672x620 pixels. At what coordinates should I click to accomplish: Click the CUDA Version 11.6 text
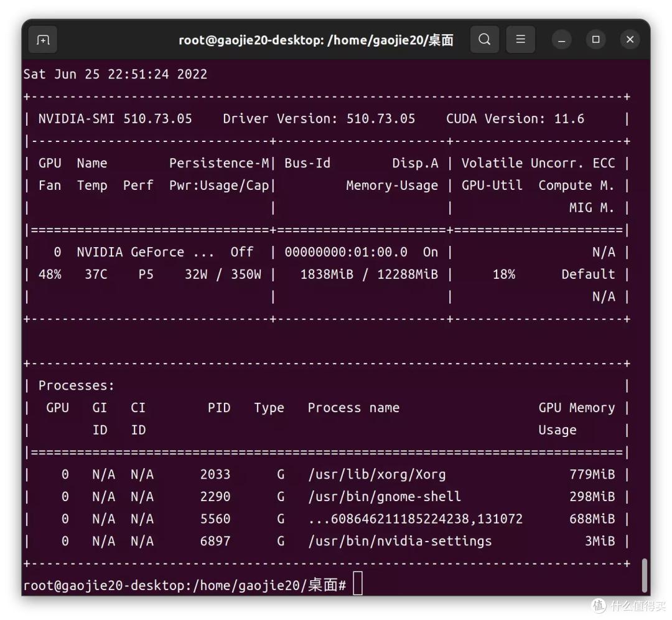(515, 119)
